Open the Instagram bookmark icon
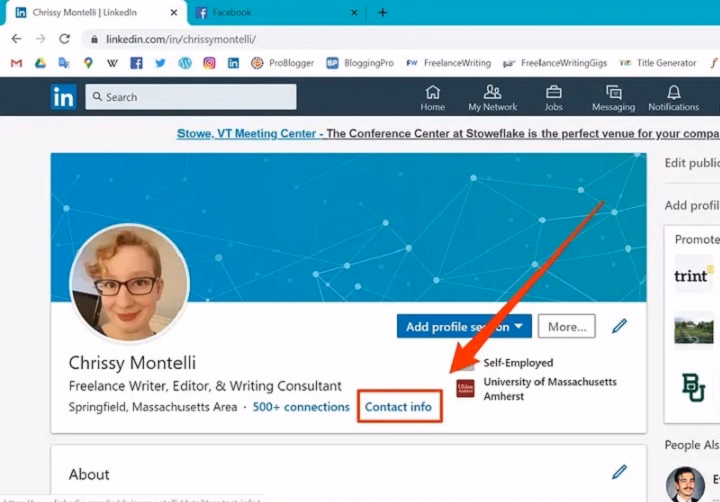The height and width of the screenshot is (502, 720). [209, 63]
